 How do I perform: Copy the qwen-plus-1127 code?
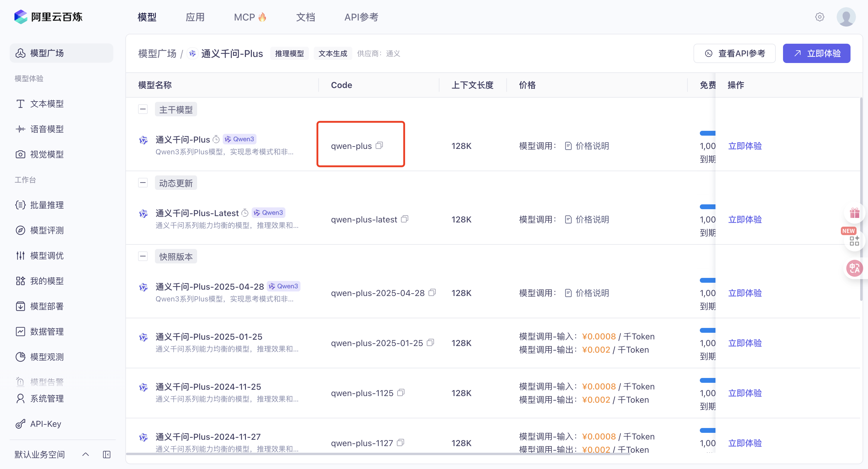pyautogui.click(x=401, y=442)
